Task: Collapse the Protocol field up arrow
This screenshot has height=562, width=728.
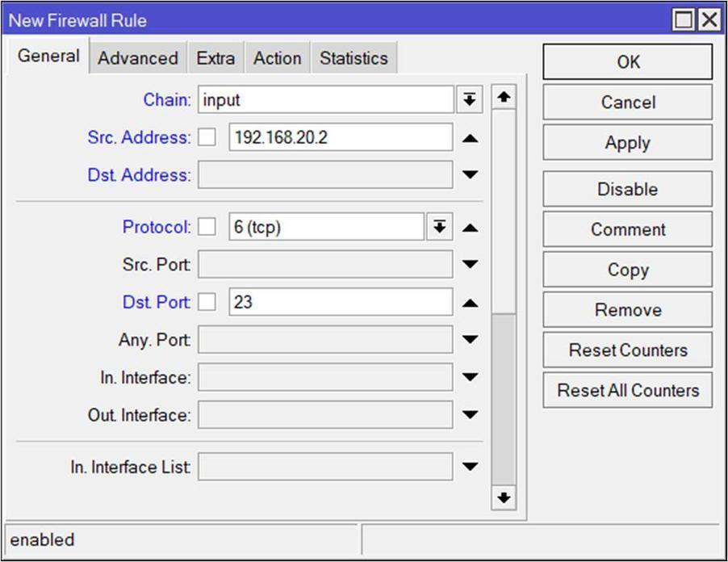Action: (x=470, y=228)
